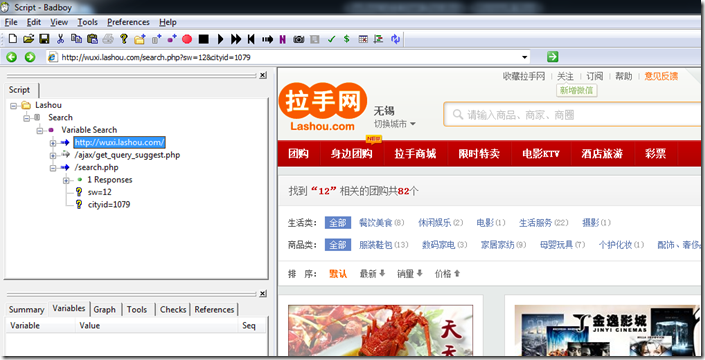Open the View menu
Image resolution: width=705 pixels, height=360 pixels.
(59, 22)
